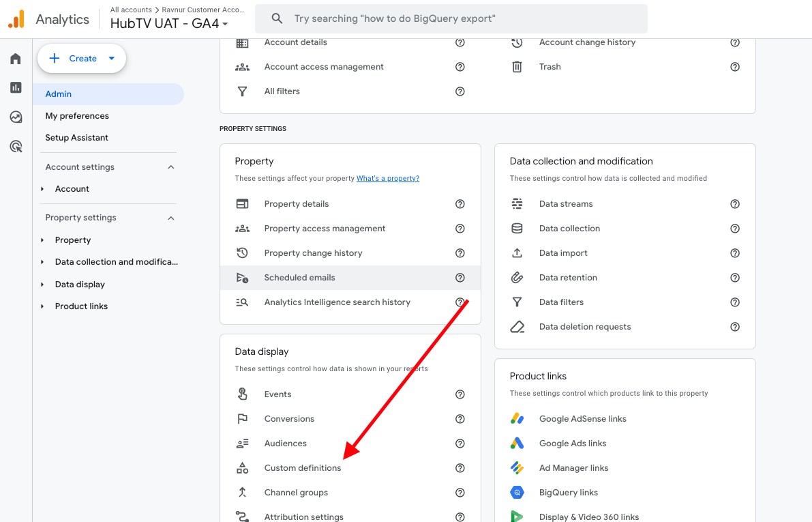Expand the Property tree item
This screenshot has height=522, width=812.
pyautogui.click(x=42, y=240)
